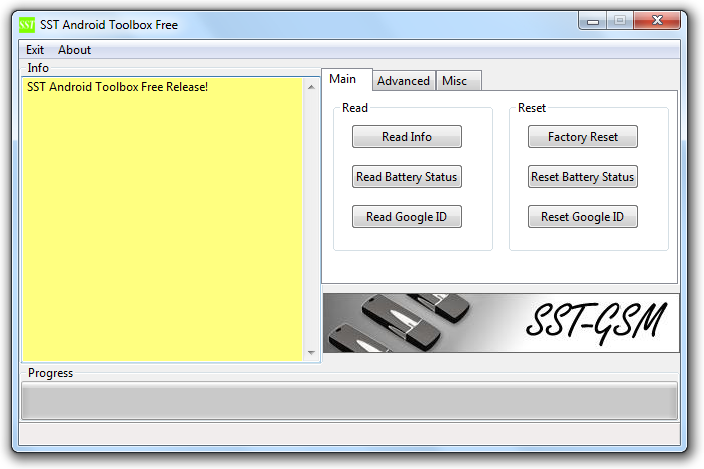This screenshot has width=704, height=469.
Task: Click the Info log scroll down arrow
Action: [311, 353]
